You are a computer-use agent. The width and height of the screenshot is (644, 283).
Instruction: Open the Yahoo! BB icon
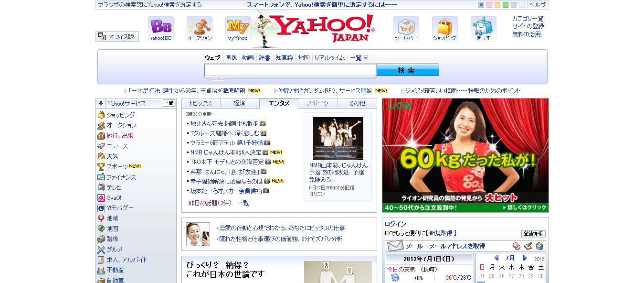pyautogui.click(x=161, y=29)
